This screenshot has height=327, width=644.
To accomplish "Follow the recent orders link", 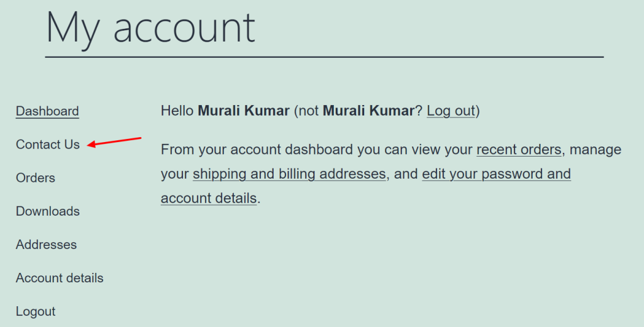I will 519,150.
